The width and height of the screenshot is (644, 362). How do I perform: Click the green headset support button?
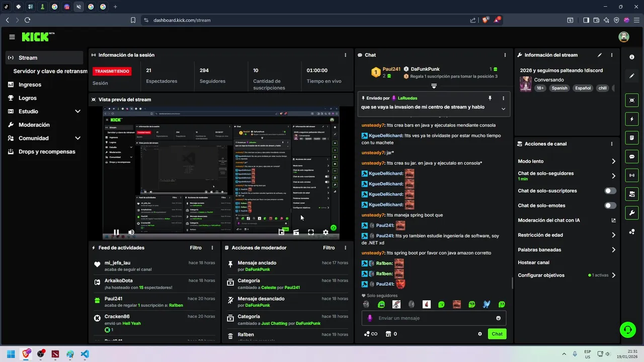[x=627, y=330]
